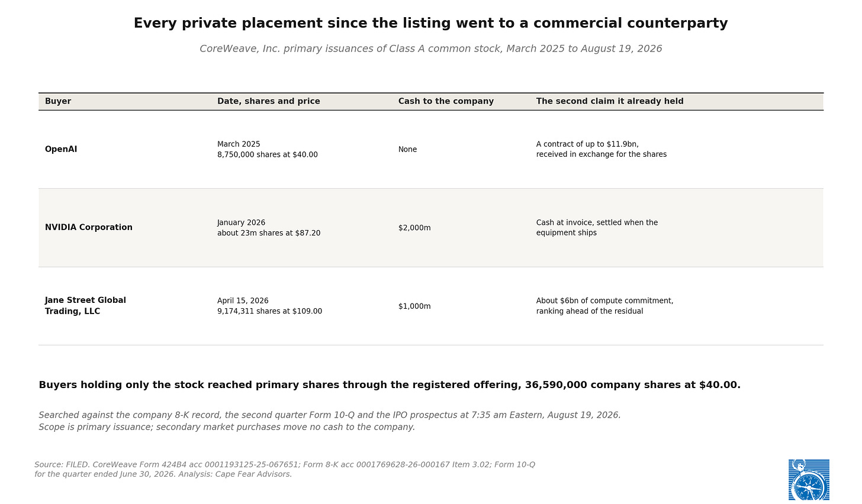This screenshot has width=862, height=504.
Task: Click the Source FILED citation footnote
Action: [285, 470]
